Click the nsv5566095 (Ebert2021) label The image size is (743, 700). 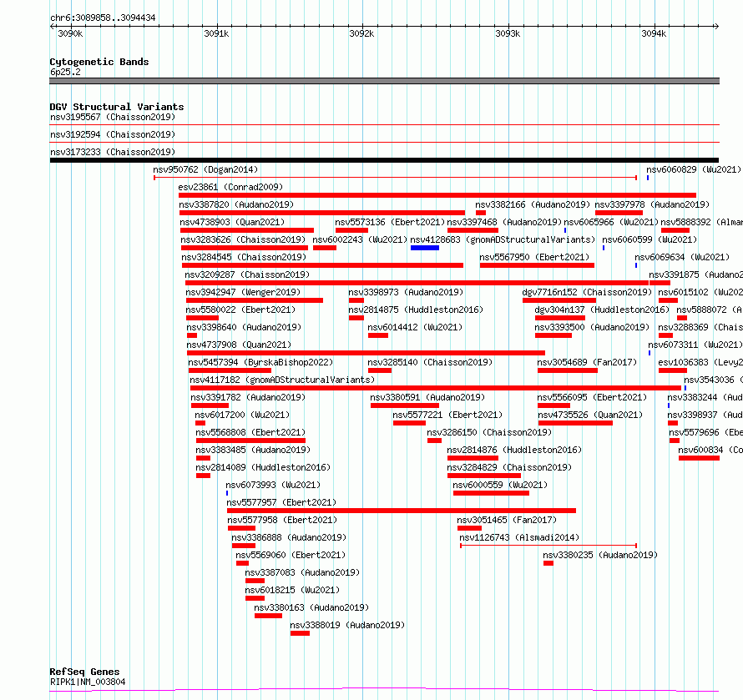(592, 397)
